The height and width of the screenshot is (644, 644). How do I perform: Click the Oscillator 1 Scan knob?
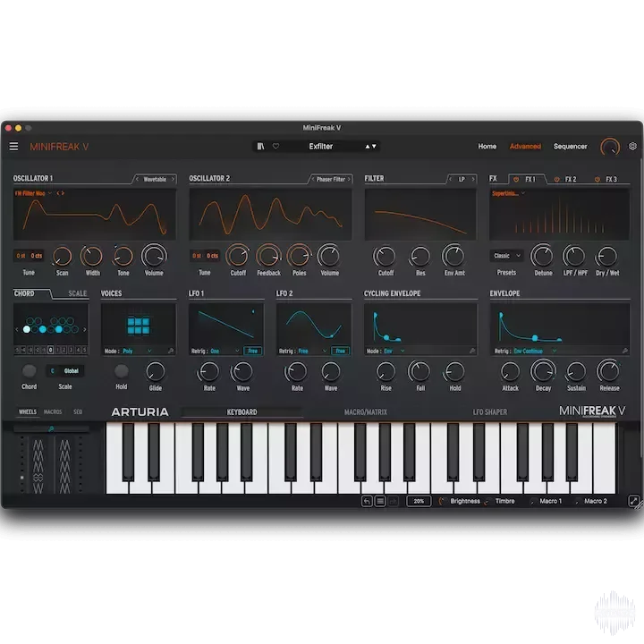point(62,257)
